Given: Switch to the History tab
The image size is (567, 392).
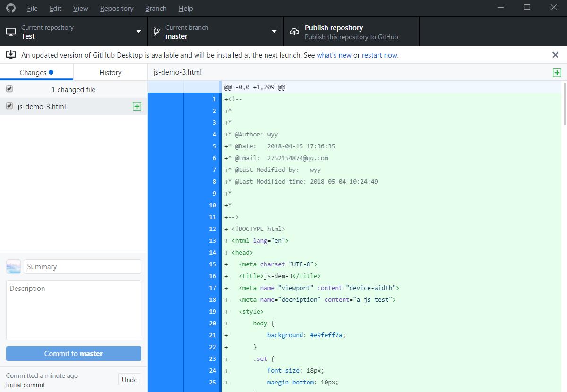Looking at the screenshot, I should point(110,72).
